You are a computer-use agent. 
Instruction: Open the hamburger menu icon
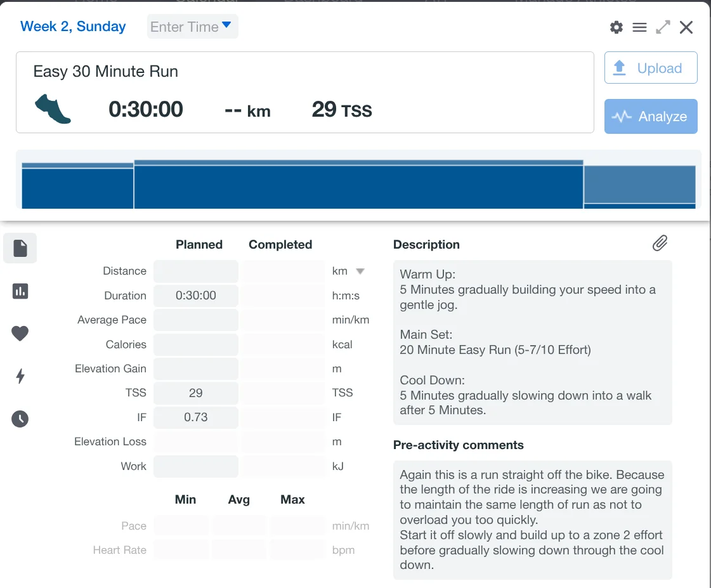pos(639,27)
